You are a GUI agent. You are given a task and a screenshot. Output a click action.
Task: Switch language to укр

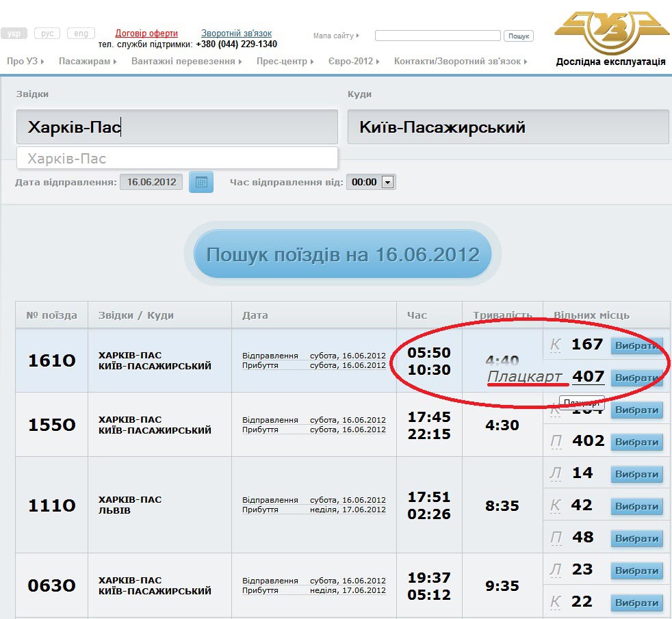tap(13, 34)
